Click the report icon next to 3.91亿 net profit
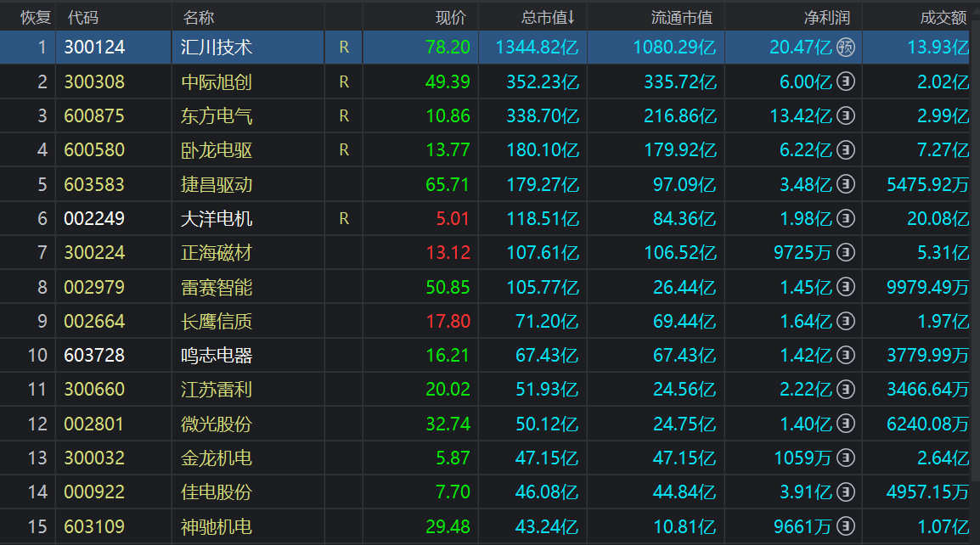 click(x=846, y=492)
